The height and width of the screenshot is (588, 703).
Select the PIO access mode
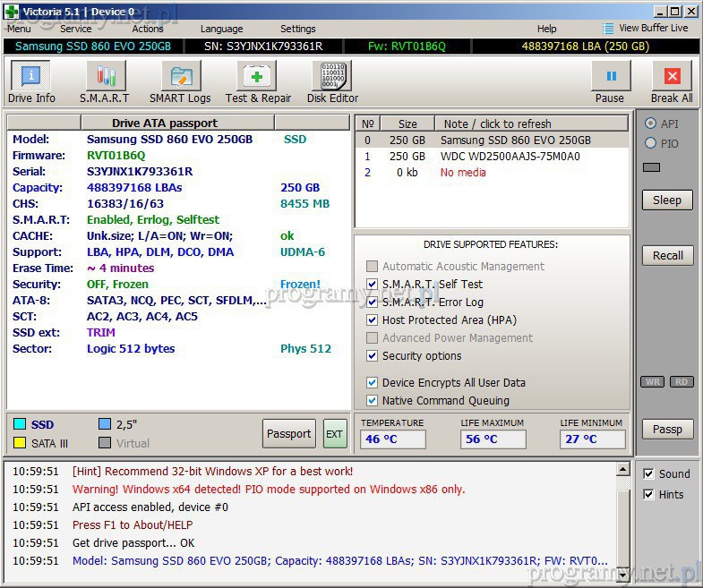pos(650,143)
